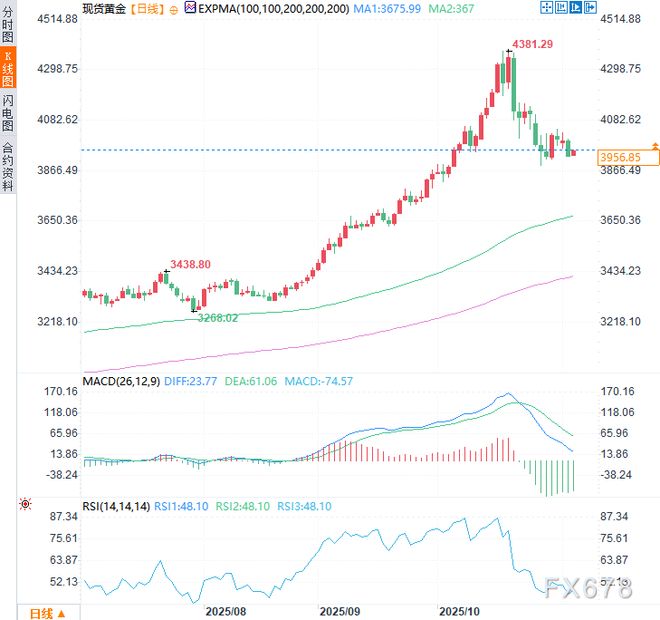Click the RSI(14,14,14) indicator label
660x620 pixels.
116,507
